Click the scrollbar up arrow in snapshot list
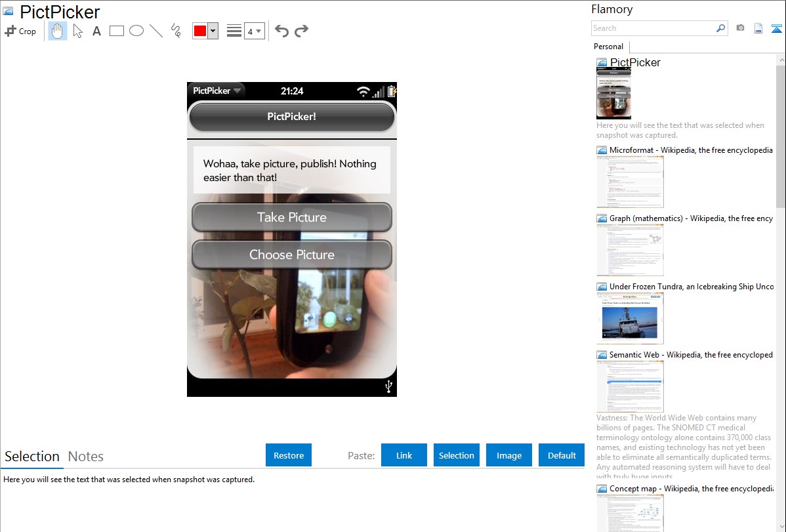The width and height of the screenshot is (786, 532). (781, 59)
